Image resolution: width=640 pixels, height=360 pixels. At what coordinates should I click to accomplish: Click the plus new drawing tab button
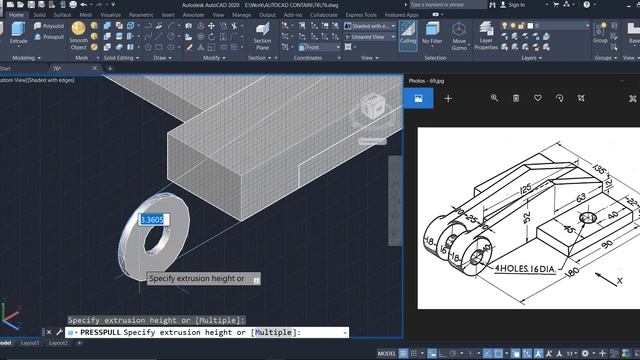[109, 68]
